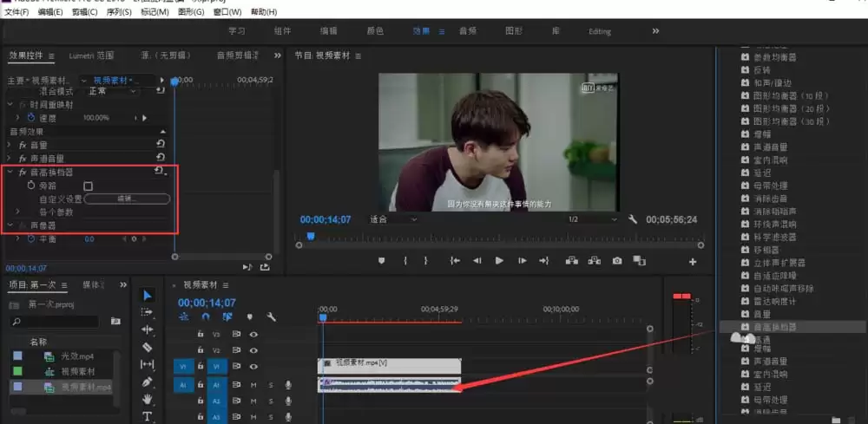Reset the 音高换档器 effect

coord(160,172)
